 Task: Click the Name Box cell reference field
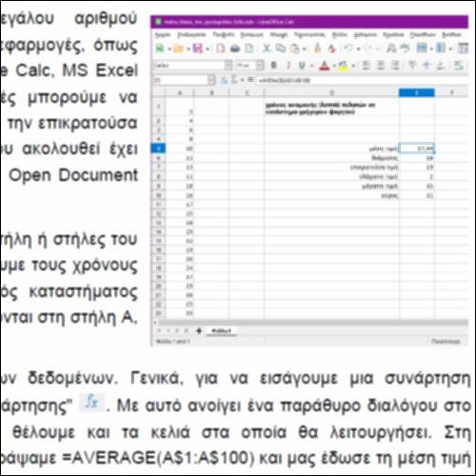click(x=181, y=80)
